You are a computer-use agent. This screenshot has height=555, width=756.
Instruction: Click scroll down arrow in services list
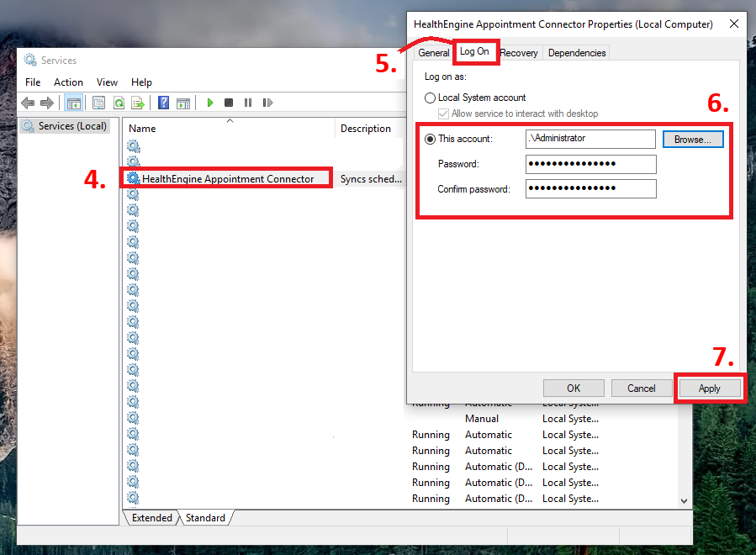[x=684, y=500]
